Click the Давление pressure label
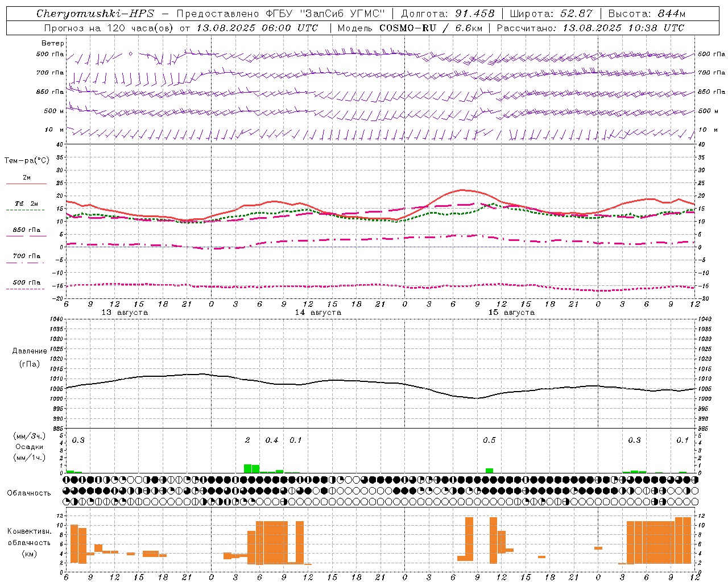 30,351
